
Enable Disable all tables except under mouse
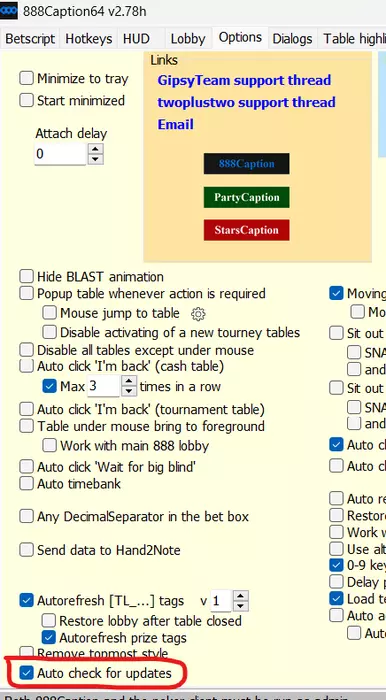[26, 350]
